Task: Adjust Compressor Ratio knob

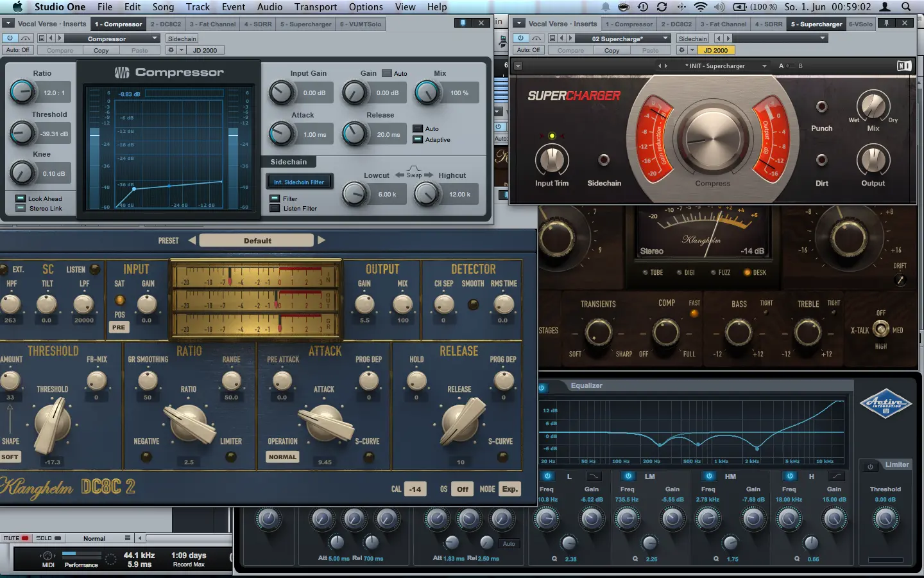Action: (x=22, y=92)
